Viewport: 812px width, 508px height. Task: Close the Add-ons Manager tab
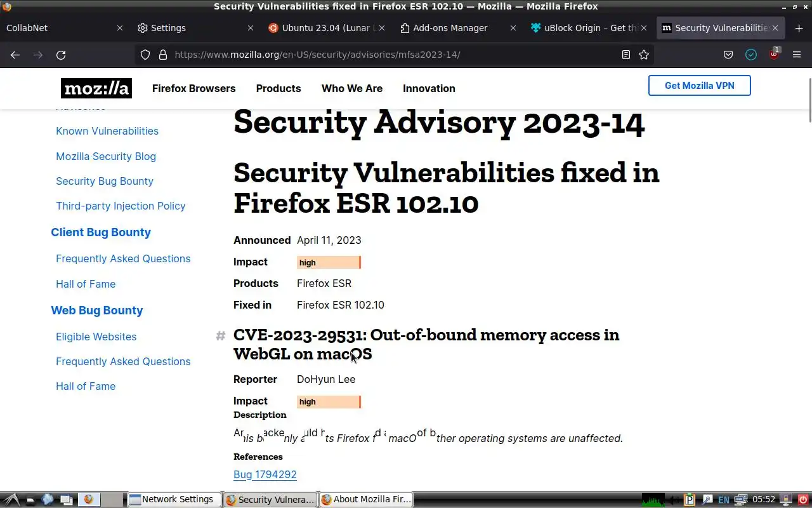(513, 28)
